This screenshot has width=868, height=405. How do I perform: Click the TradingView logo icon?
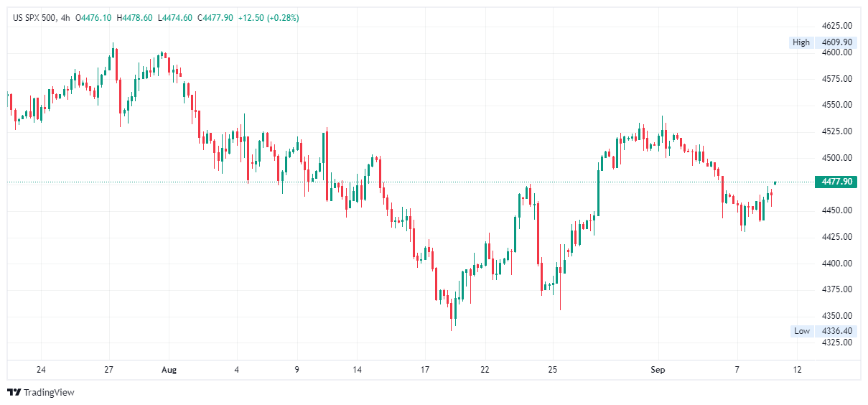pos(14,392)
